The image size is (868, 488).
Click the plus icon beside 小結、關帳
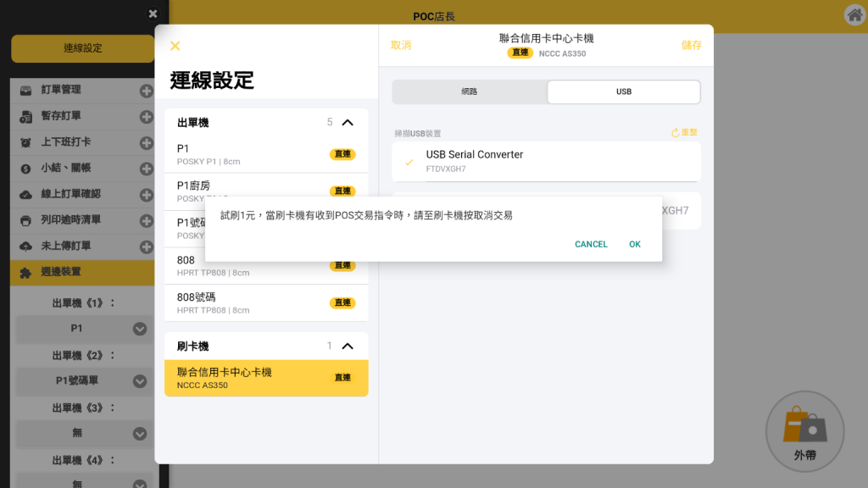[x=146, y=169]
